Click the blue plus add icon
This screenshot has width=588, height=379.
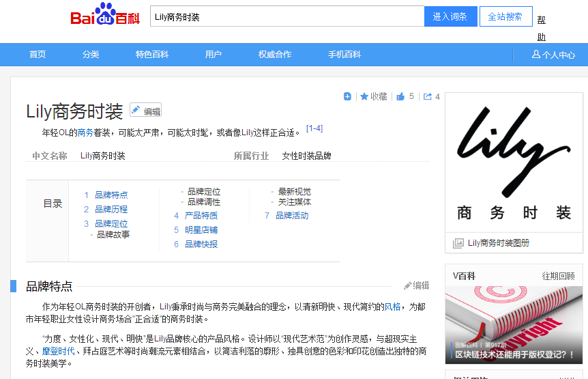click(x=347, y=96)
